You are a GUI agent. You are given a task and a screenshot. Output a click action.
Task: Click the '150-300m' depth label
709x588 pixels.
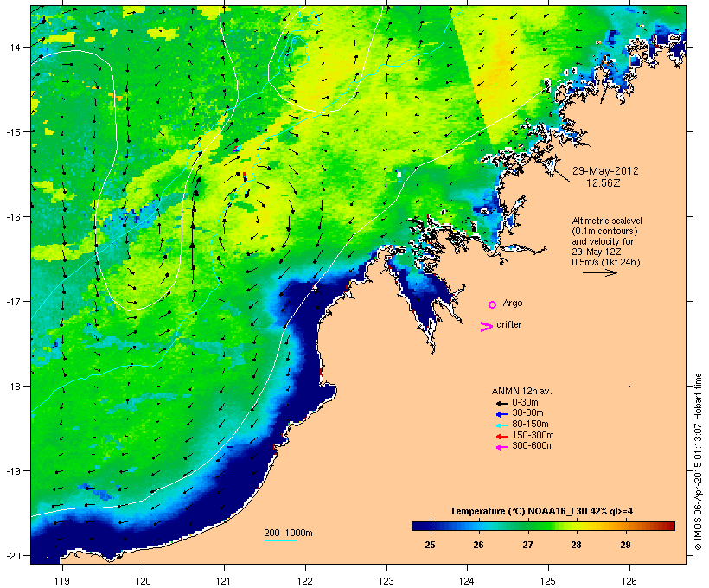(x=533, y=435)
